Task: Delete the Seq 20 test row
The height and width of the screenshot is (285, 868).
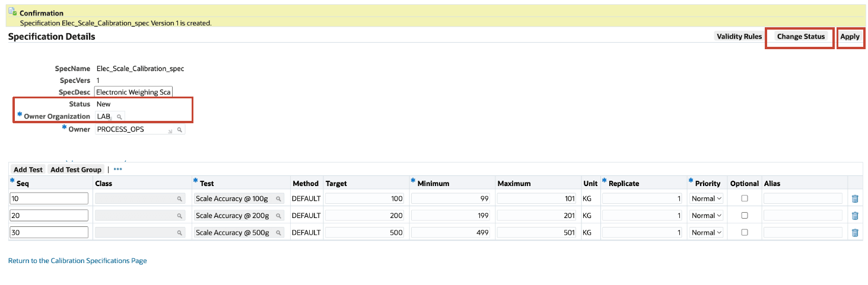Action: (855, 216)
